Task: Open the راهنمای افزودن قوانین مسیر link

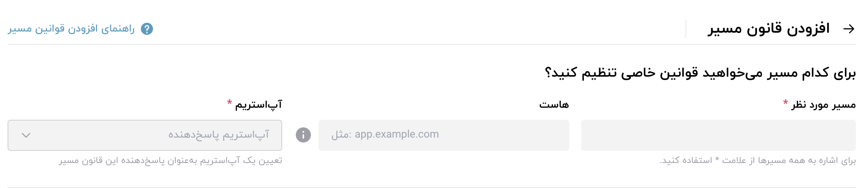Action: pos(71,29)
